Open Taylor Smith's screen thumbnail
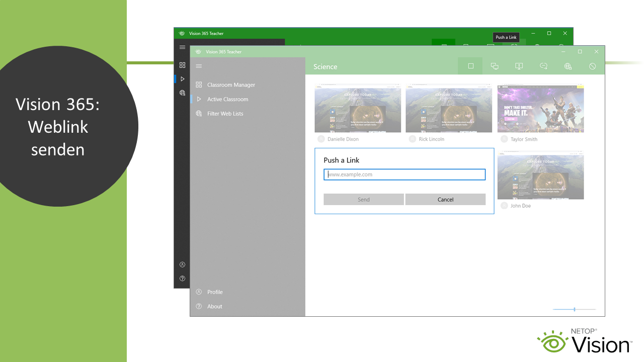The image size is (644, 362). click(540, 109)
